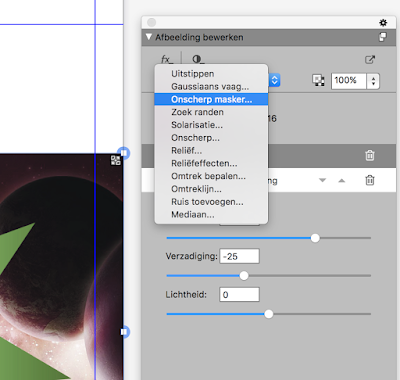Click the panel close circle button
Viewport: 400px width, 380px height.
[x=152, y=22]
